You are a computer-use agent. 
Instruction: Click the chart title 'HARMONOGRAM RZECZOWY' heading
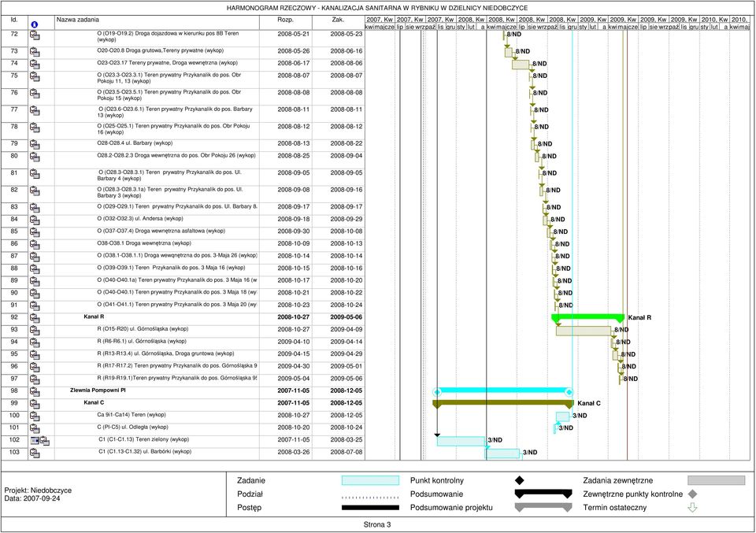(377, 8)
